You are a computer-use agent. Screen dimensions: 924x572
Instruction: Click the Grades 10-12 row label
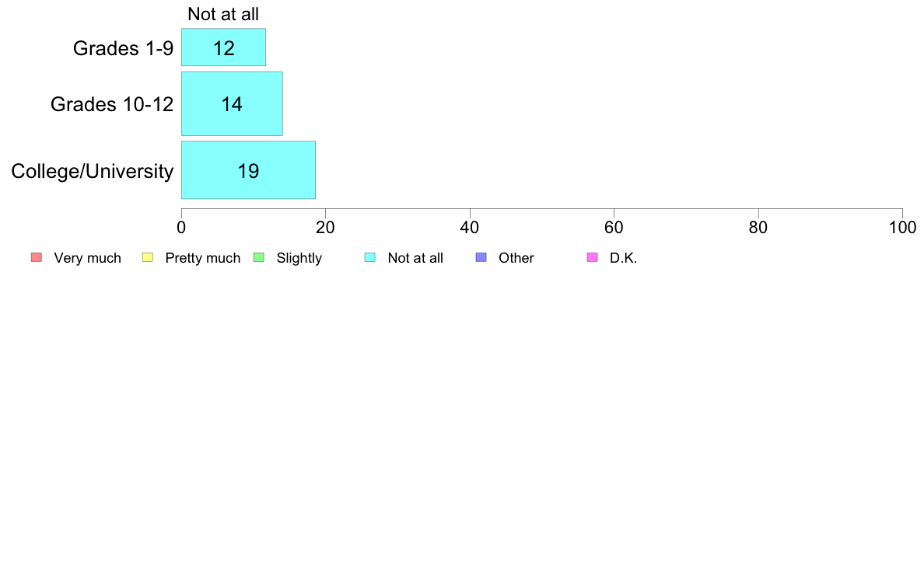point(112,104)
